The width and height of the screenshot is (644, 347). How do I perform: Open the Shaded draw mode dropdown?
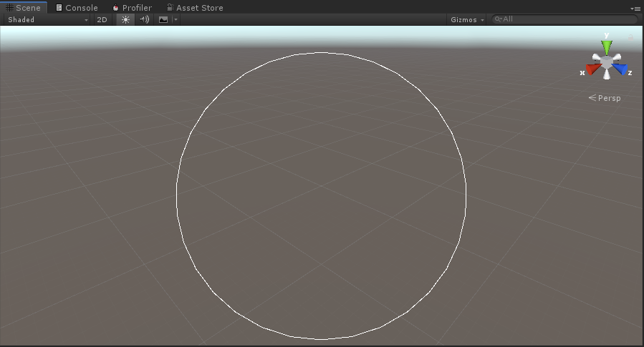click(48, 19)
